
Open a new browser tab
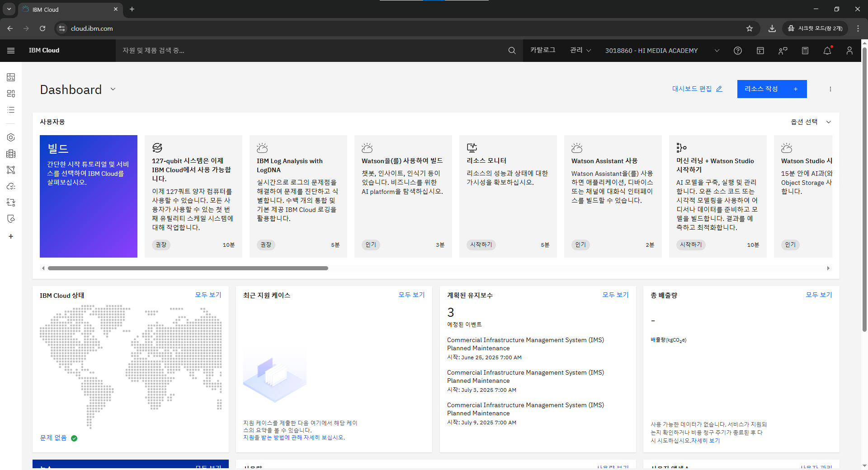coord(132,9)
